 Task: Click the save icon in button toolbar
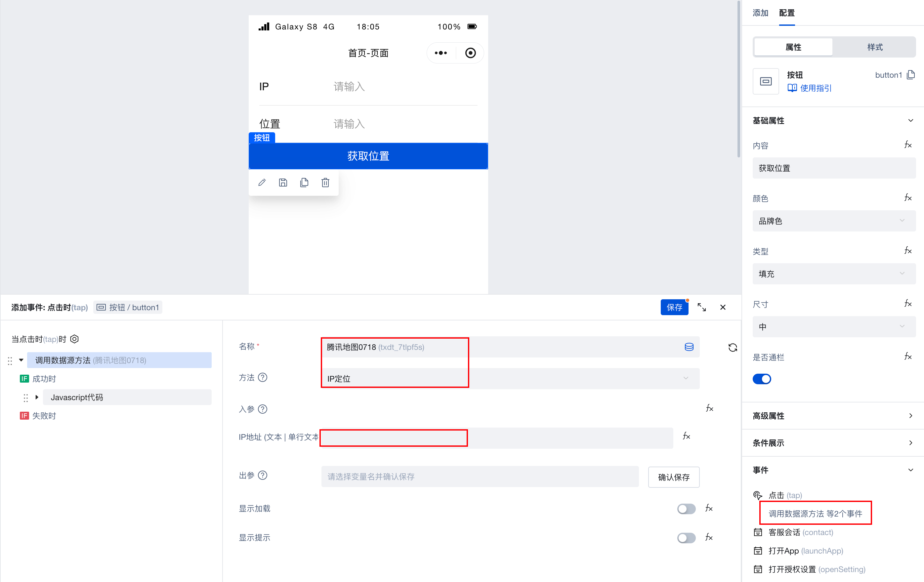pyautogui.click(x=283, y=183)
